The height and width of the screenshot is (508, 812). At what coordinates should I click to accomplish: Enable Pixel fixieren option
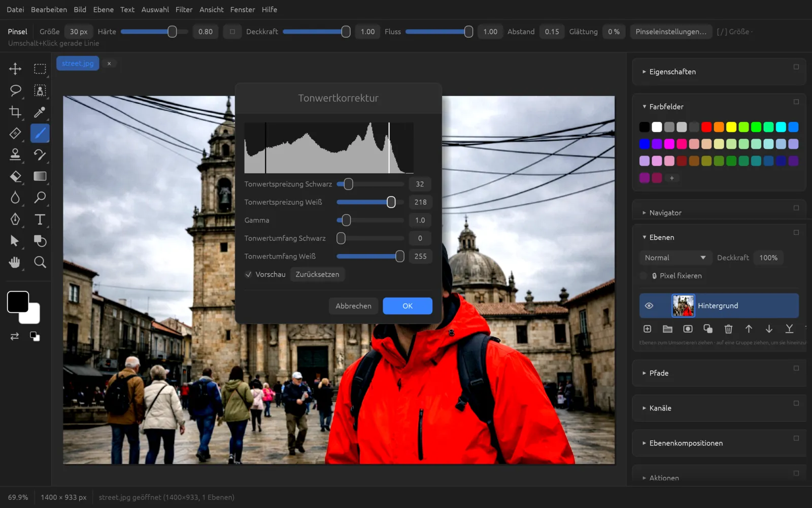pos(644,276)
